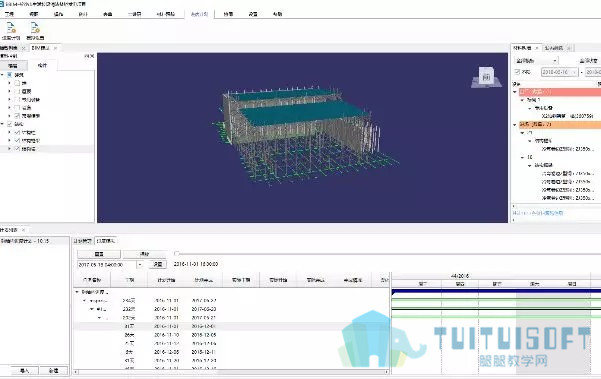This screenshot has width=601, height=379.
Task: Open the first ribbon tab in the menu bar
Action: click(x=9, y=14)
